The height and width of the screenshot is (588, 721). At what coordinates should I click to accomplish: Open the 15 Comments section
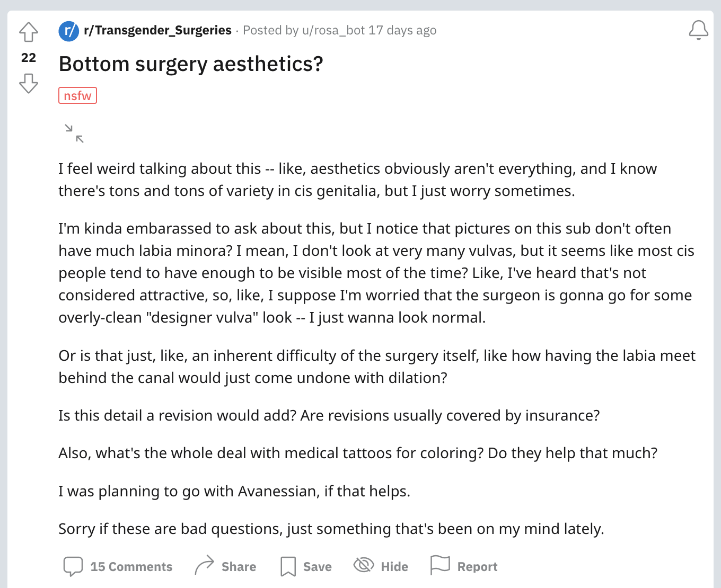click(131, 567)
